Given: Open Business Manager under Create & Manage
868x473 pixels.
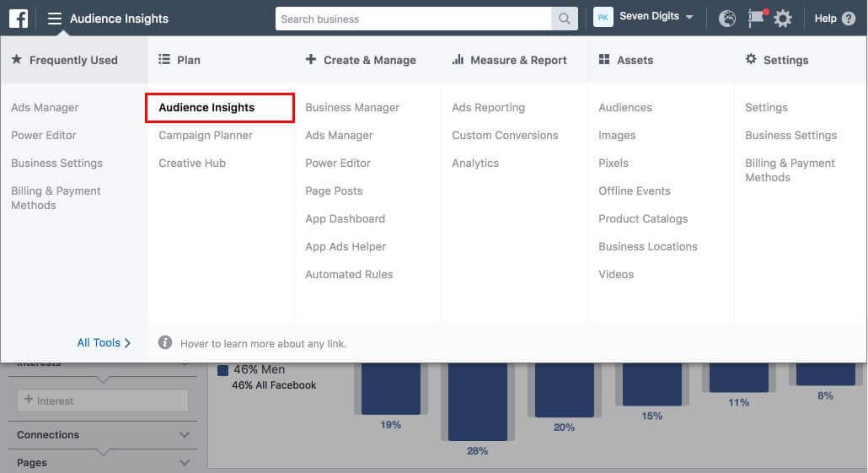Looking at the screenshot, I should tap(352, 107).
